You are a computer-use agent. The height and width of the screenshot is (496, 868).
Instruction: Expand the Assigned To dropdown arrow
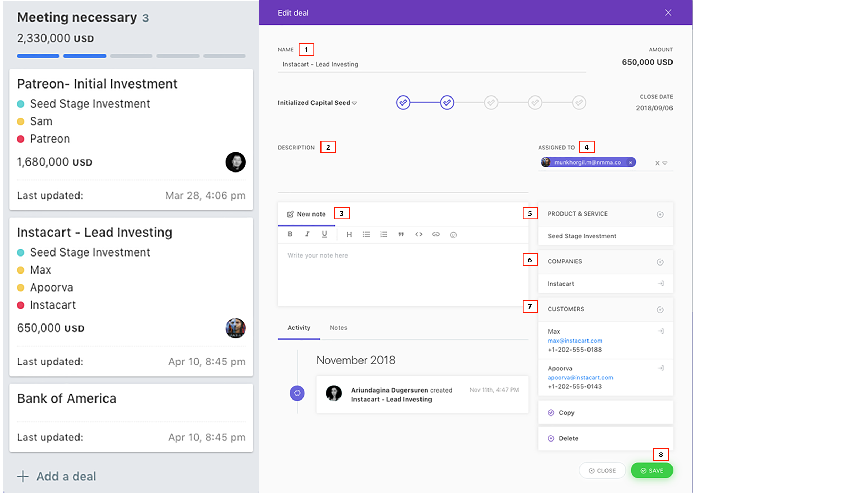click(x=665, y=163)
